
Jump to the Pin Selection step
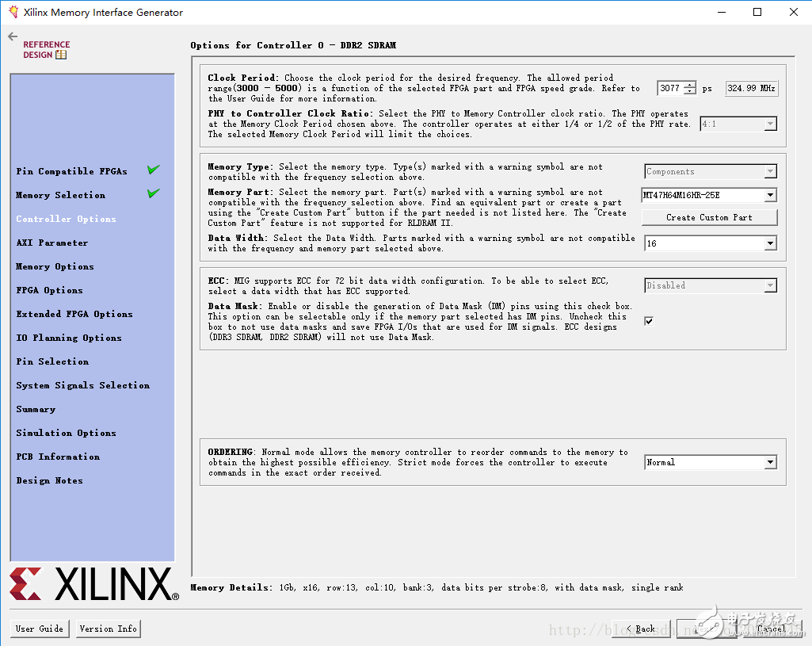tap(53, 361)
